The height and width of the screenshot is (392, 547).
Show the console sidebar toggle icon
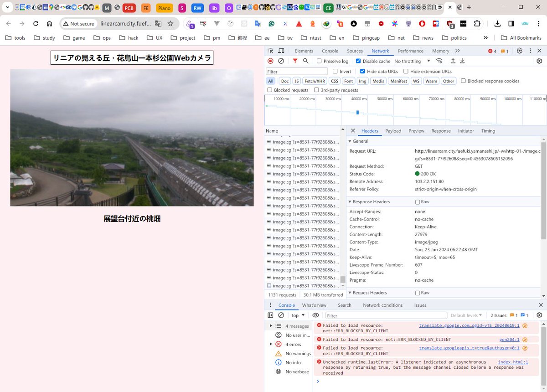(x=270, y=315)
